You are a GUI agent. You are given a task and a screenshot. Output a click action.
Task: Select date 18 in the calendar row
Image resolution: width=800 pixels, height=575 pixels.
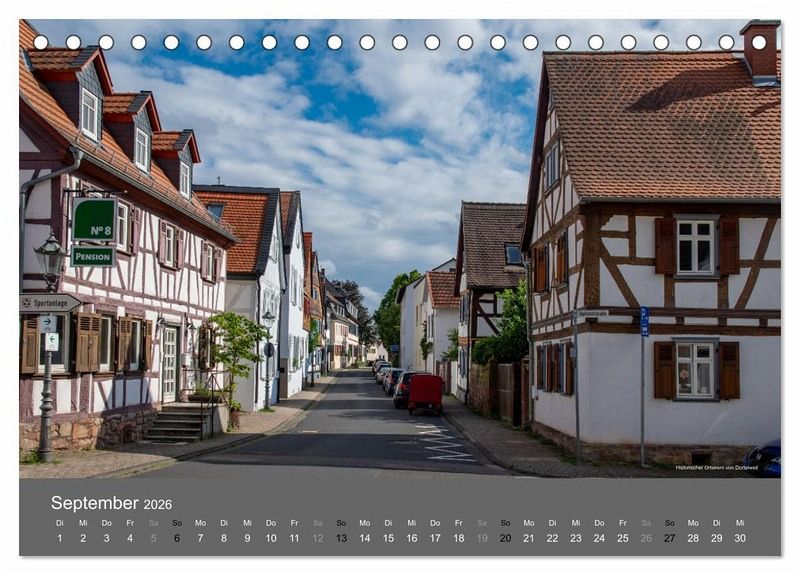(459, 538)
